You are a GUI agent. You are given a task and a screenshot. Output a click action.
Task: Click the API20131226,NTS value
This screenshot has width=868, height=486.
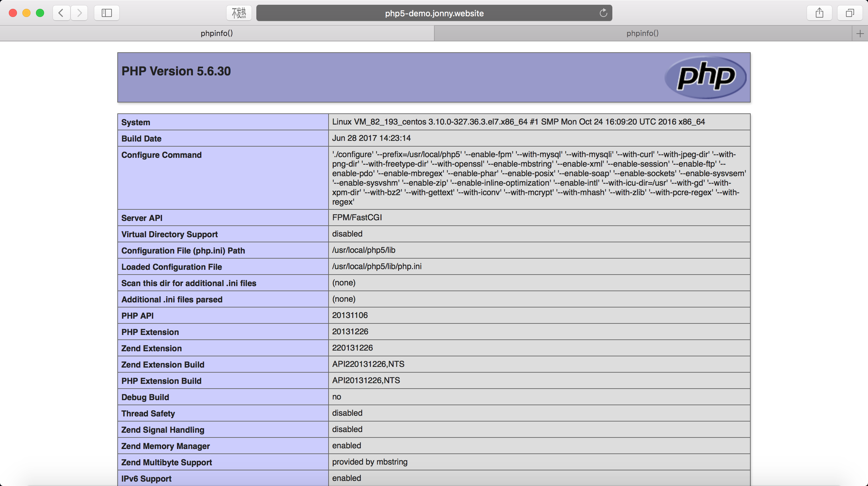[x=366, y=380]
